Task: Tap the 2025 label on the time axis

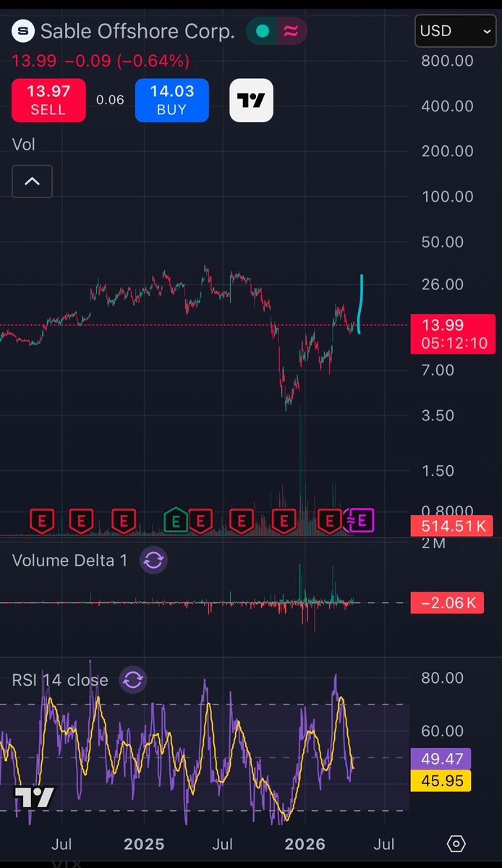Action: point(144,843)
